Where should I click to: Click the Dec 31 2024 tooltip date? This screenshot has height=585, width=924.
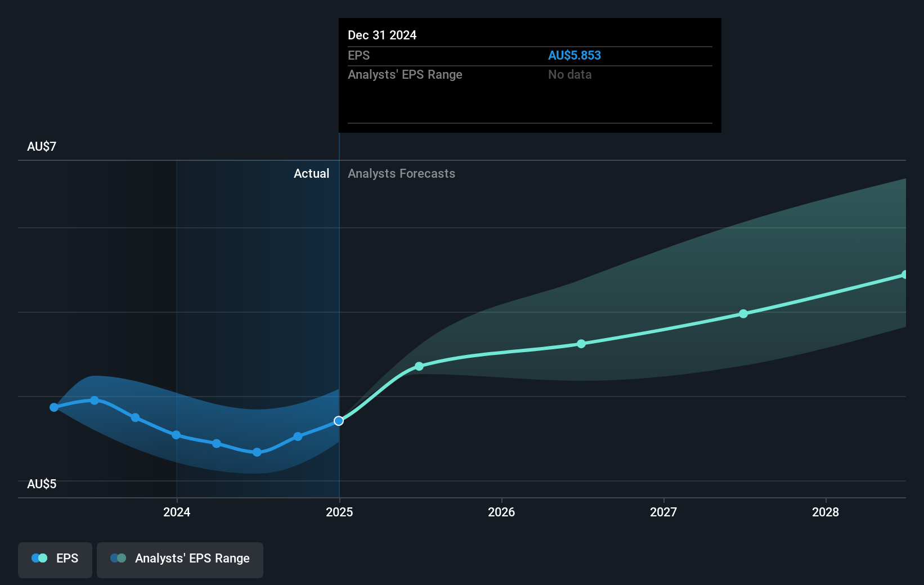pyautogui.click(x=382, y=35)
